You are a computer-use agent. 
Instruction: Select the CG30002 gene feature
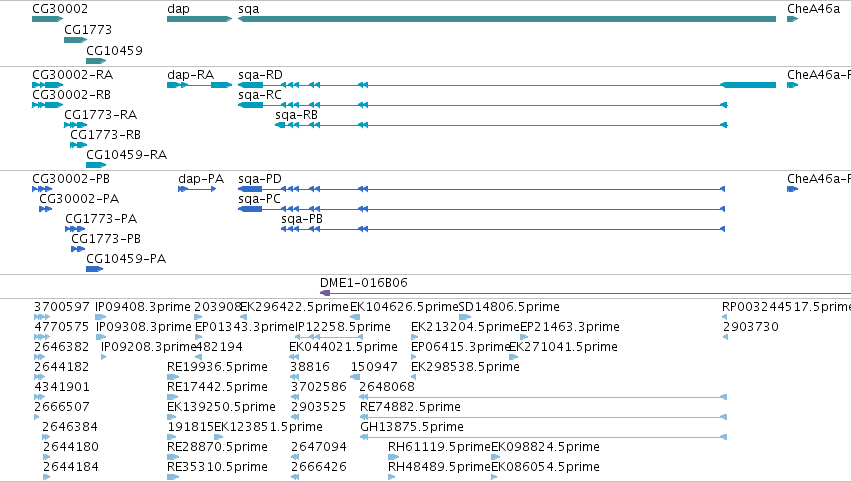47,19
